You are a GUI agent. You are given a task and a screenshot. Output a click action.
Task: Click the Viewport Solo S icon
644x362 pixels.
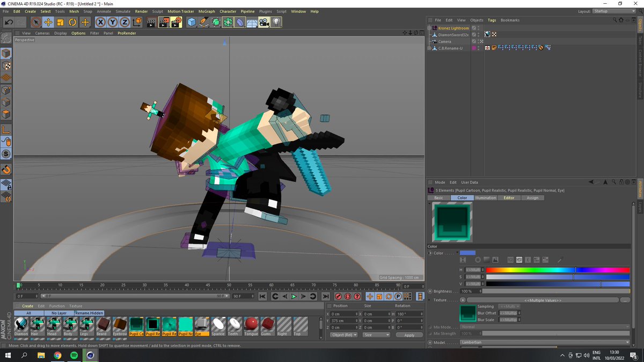(x=6, y=154)
